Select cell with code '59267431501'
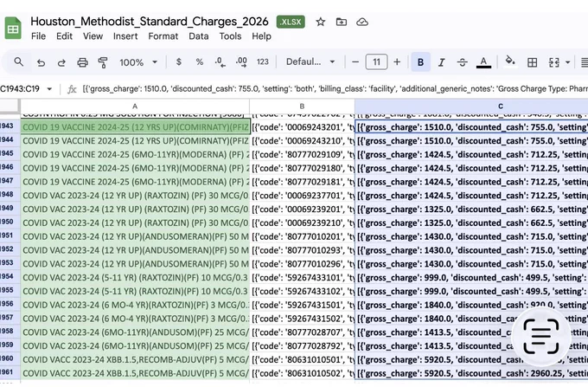This screenshot has height=387, width=588. [302, 305]
